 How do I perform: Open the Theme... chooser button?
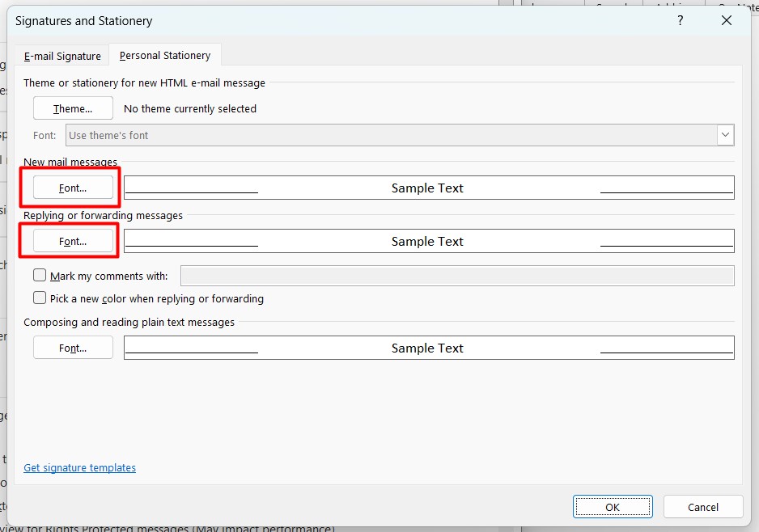click(73, 108)
